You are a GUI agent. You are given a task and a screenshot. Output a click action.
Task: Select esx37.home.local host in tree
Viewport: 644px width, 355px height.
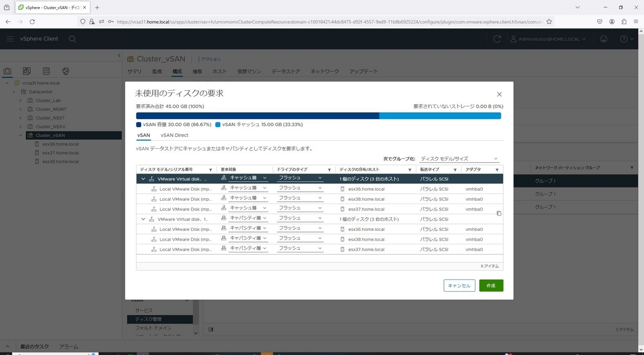pos(60,153)
